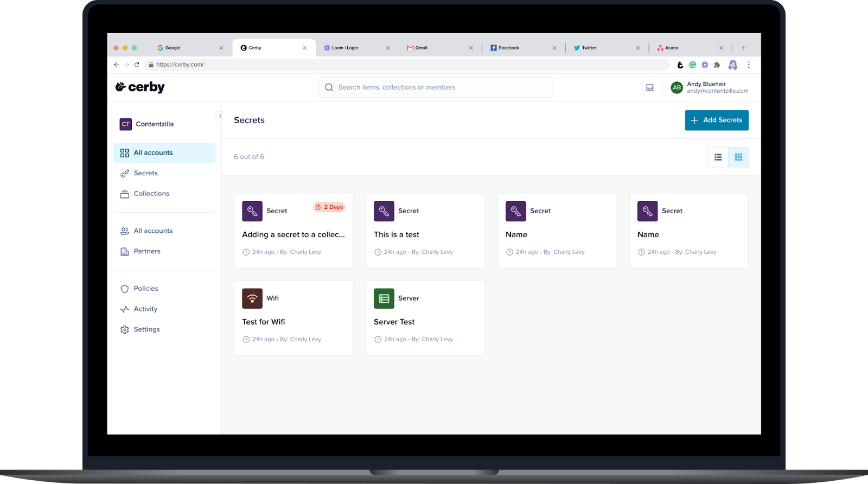Screen dimensions: 868x484
Task: Click the green Server card icon
Action: (x=384, y=298)
